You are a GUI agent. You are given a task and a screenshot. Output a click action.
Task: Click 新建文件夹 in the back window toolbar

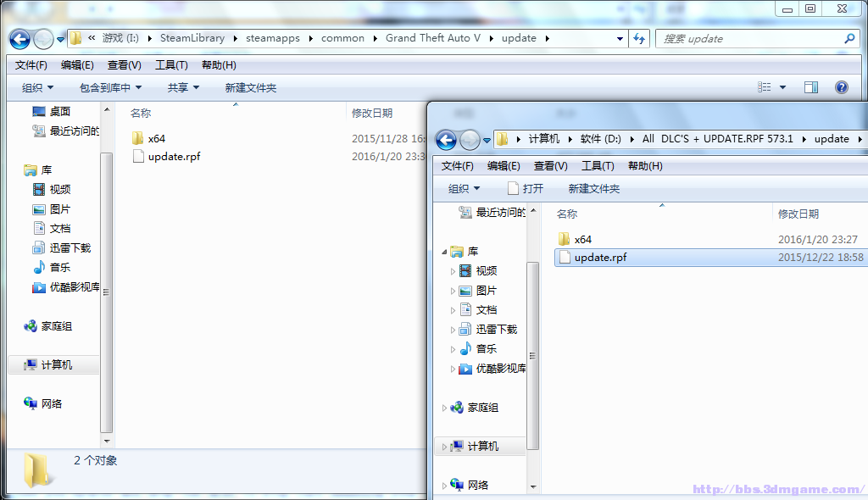click(251, 87)
